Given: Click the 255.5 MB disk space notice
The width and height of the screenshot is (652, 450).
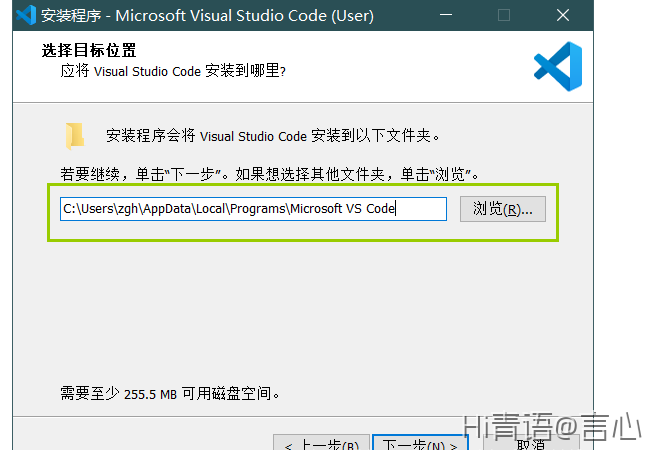Looking at the screenshot, I should click(x=170, y=393).
